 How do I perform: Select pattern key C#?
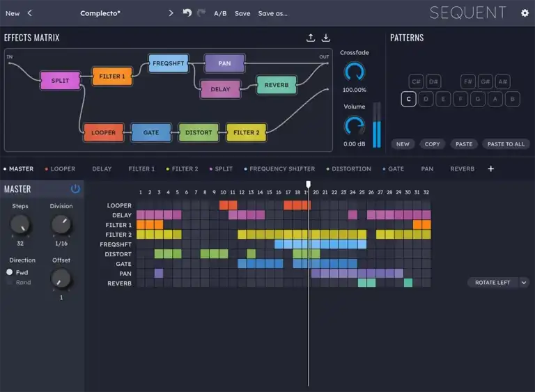tap(416, 81)
